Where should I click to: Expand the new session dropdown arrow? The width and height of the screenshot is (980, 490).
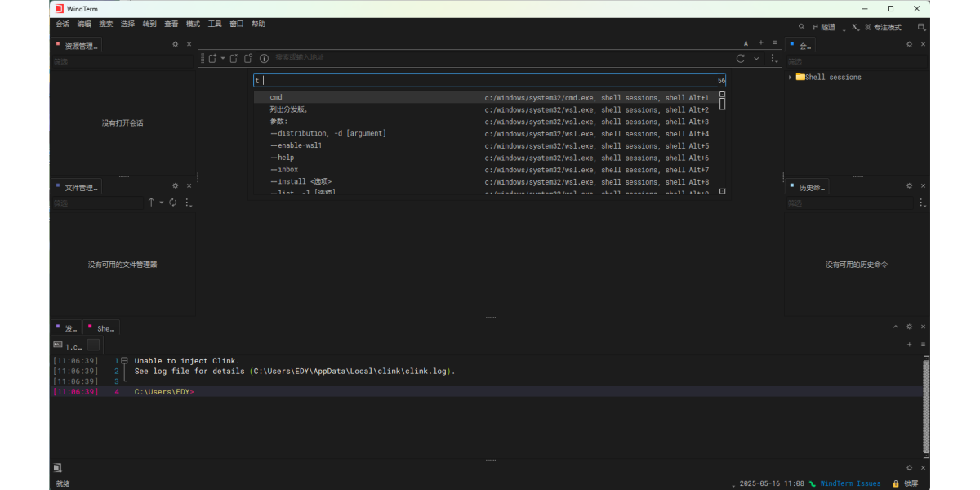click(x=222, y=59)
